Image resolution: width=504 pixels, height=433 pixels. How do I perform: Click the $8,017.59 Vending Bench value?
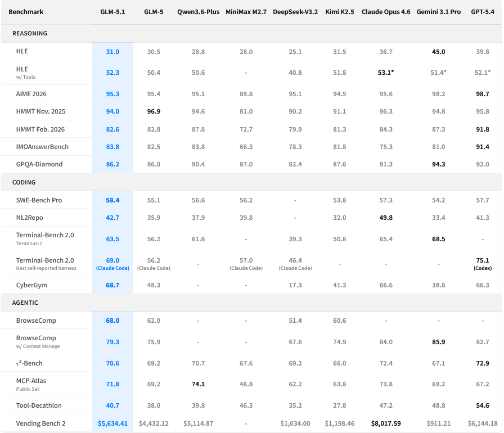point(386,423)
